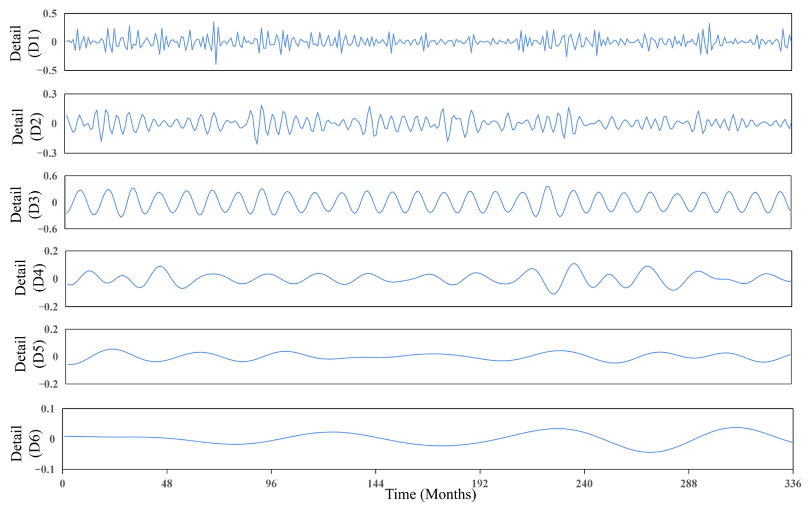
Task: Click the 240 tick label on time axis
Action: pos(584,484)
